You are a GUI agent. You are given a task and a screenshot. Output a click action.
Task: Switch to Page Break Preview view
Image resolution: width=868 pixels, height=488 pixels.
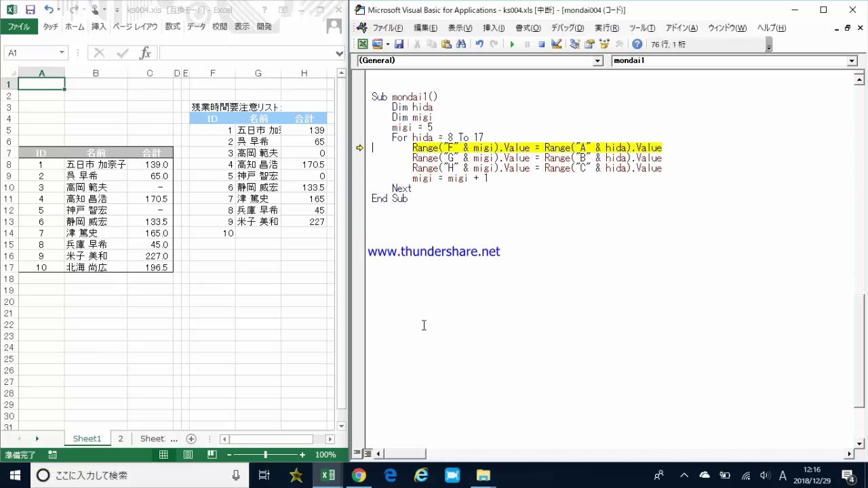pos(212,455)
